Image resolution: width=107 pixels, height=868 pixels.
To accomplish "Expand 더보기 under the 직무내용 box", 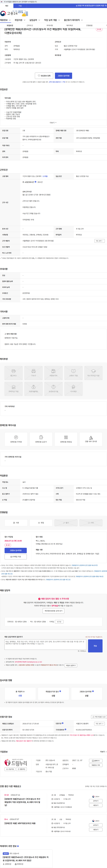I will 53,123.
